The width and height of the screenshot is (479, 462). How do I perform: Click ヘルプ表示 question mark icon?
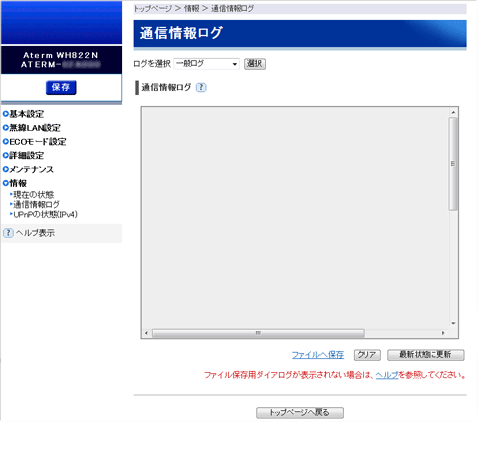coord(8,233)
